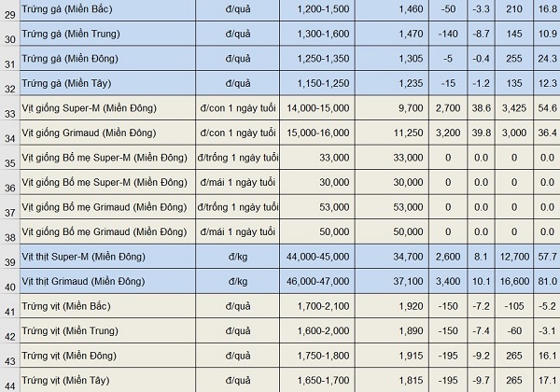Select the 'đ/mái 1 ngày tuổi' cell in row 36
Image resolution: width=560 pixels, height=392 pixels.
tap(237, 180)
